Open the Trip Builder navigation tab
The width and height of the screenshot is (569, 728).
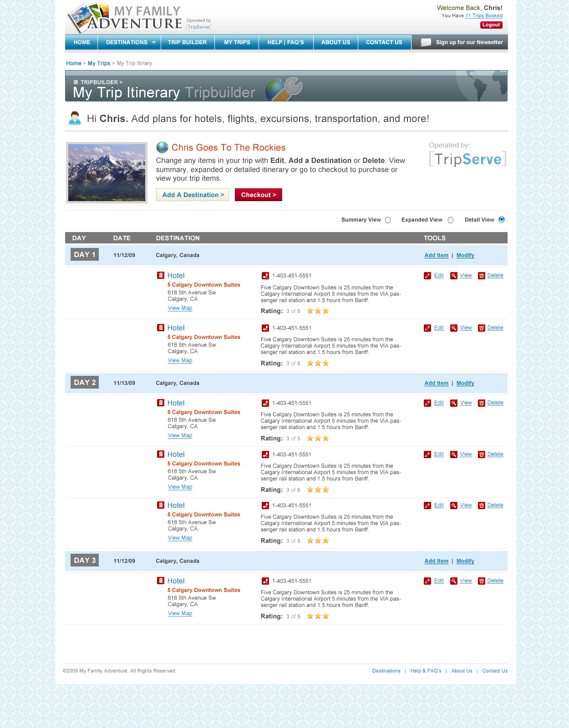pyautogui.click(x=187, y=42)
